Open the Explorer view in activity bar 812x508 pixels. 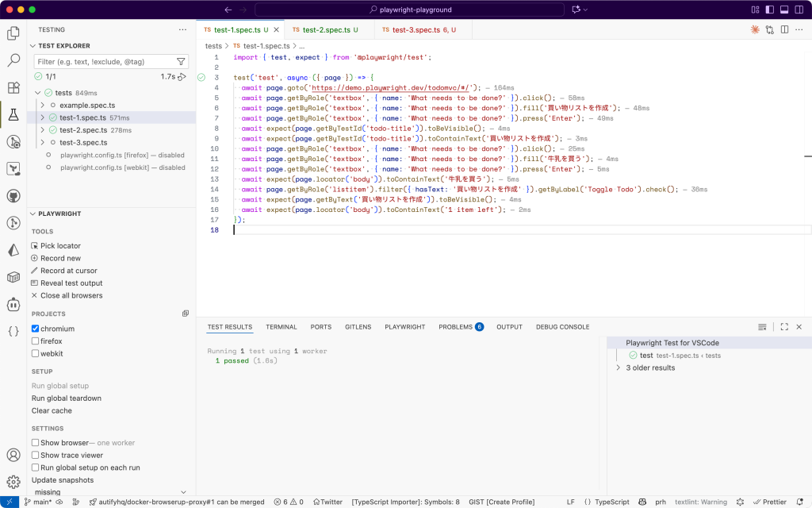pos(13,33)
